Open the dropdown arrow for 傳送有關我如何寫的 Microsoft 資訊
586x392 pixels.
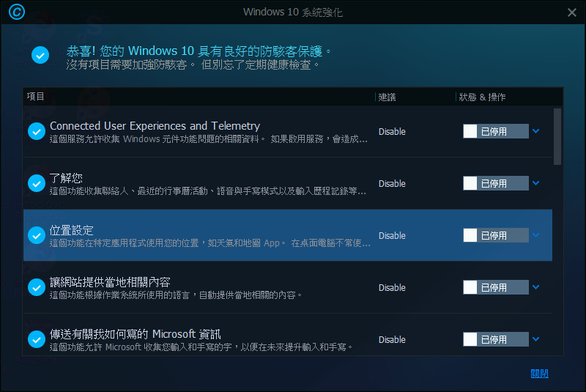tap(535, 339)
